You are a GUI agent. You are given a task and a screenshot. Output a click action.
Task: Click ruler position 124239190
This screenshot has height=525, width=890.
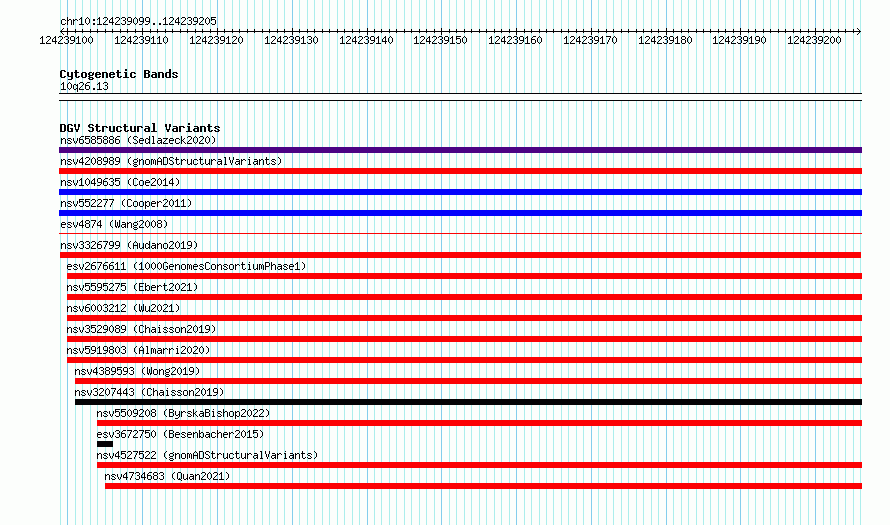(740, 40)
